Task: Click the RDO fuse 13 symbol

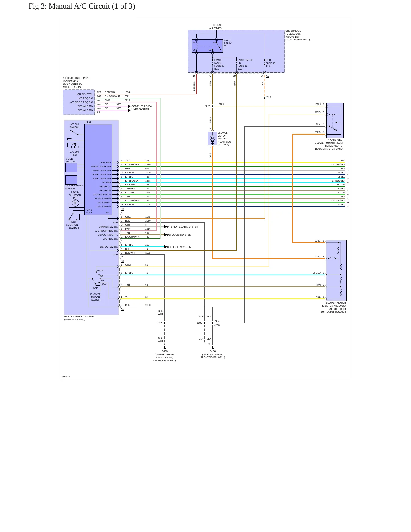Action: pos(265,63)
